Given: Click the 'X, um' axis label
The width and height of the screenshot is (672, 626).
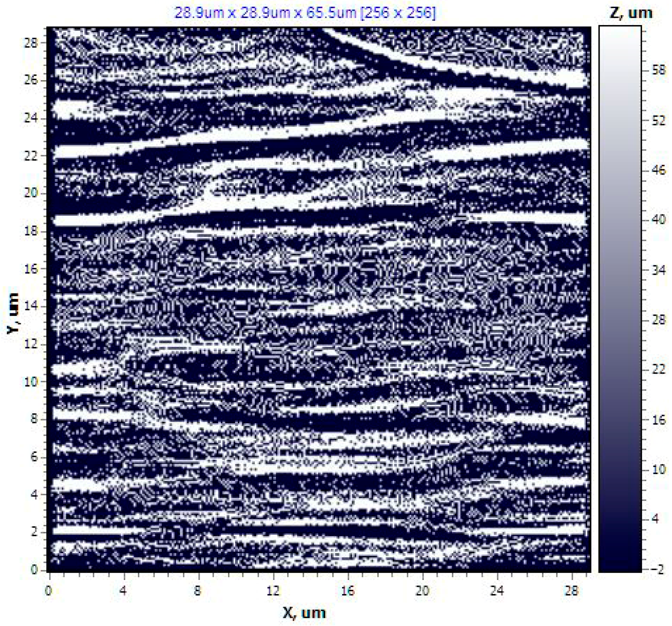Looking at the screenshot, I should pos(304,613).
